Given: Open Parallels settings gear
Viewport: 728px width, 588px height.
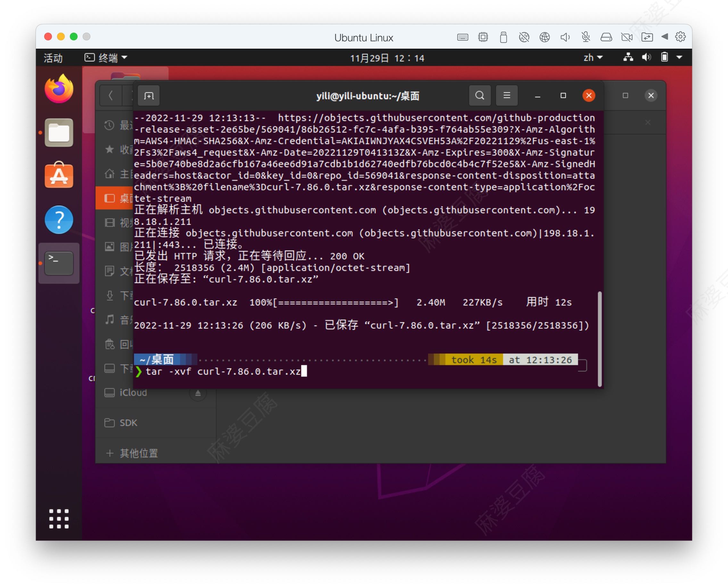Looking at the screenshot, I should [x=680, y=37].
